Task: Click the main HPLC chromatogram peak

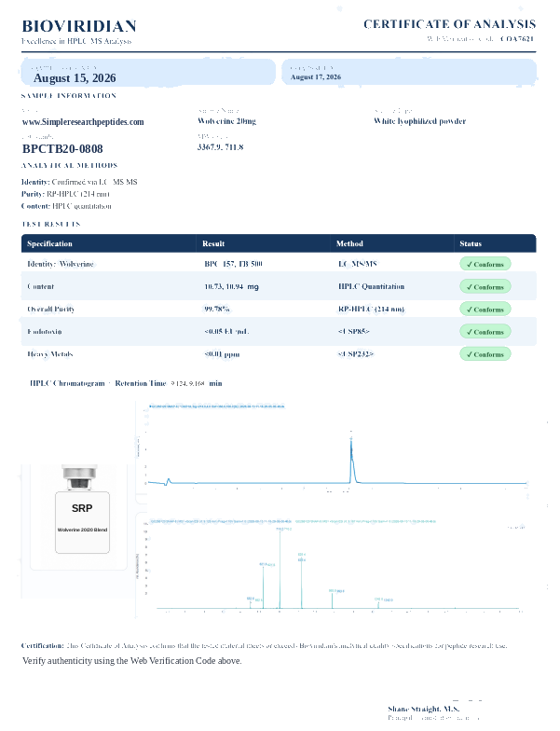Action: point(352,459)
